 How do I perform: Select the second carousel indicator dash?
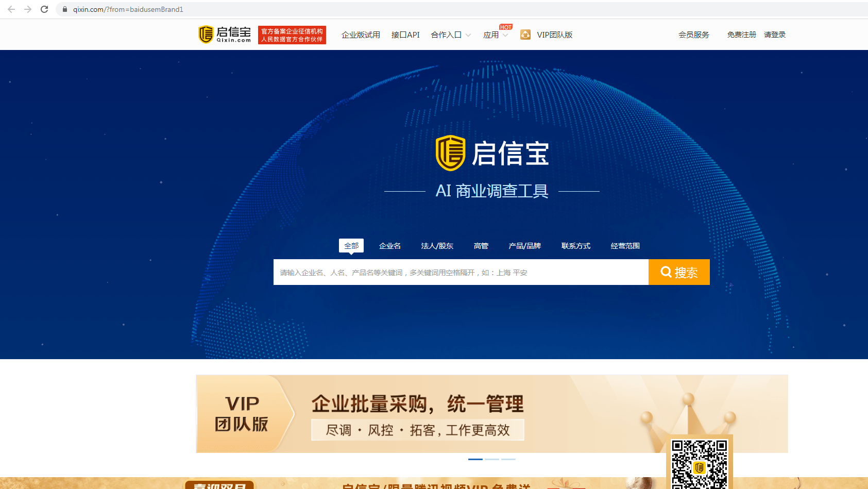pos(492,459)
